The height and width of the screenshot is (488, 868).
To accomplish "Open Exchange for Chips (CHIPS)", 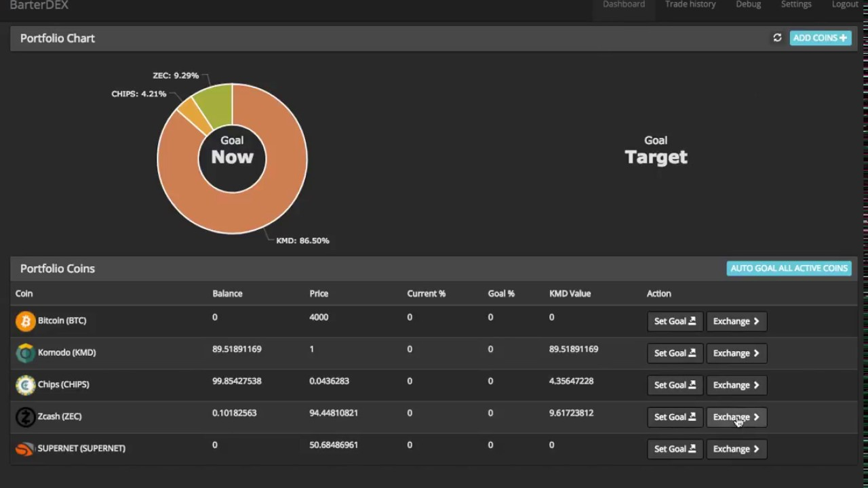I will [736, 385].
